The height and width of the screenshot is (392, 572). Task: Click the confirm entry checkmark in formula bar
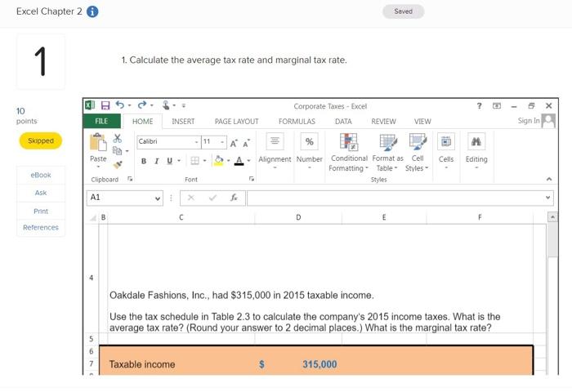tap(212, 198)
